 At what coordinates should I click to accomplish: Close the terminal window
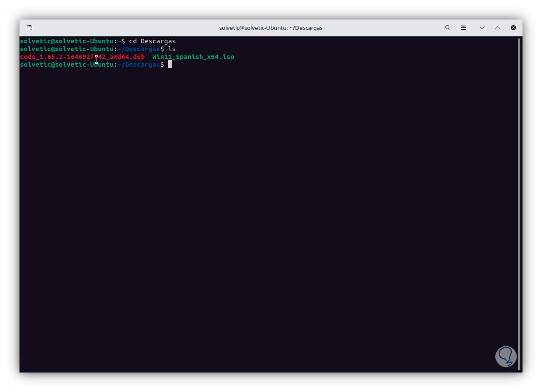(x=513, y=28)
